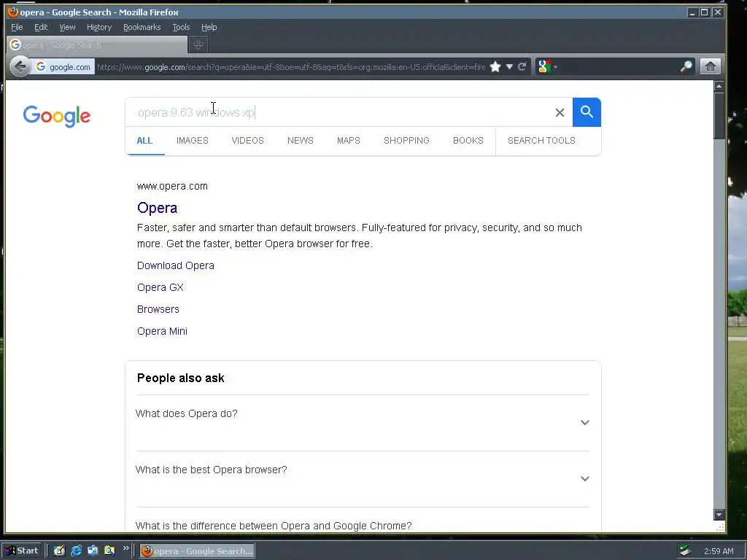Open the Edit menu

tap(41, 27)
